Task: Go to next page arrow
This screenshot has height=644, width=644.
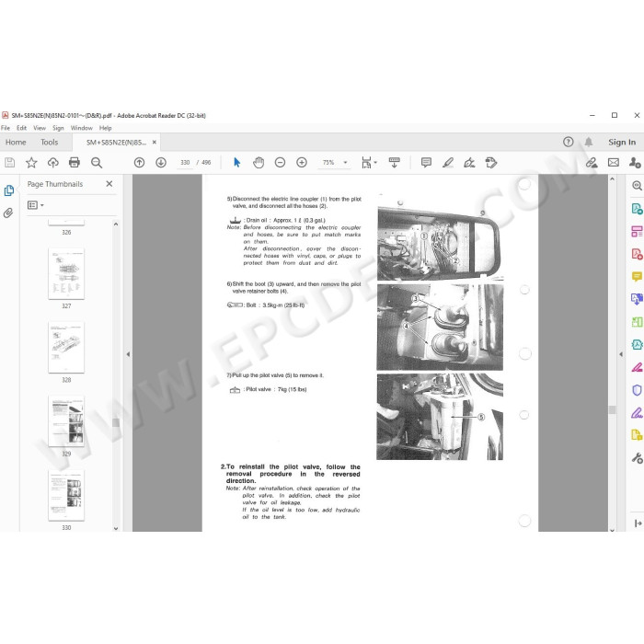Action: point(161,163)
